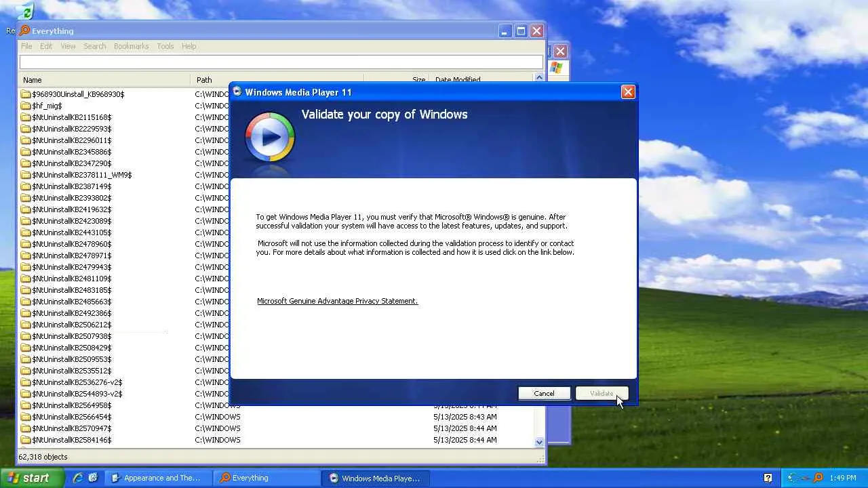
Task: Select the row named $NtUninstallKB2485663$
Action: pos(71,302)
